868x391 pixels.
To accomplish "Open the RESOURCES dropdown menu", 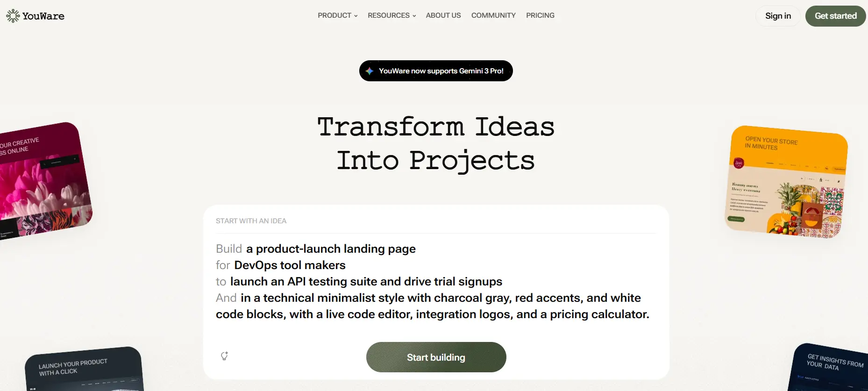I will pyautogui.click(x=391, y=15).
